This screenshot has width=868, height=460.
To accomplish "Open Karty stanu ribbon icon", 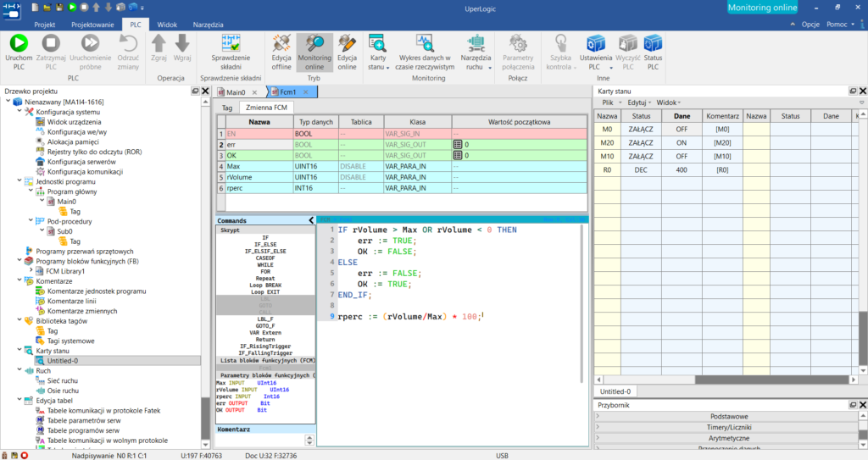I will coord(377,43).
